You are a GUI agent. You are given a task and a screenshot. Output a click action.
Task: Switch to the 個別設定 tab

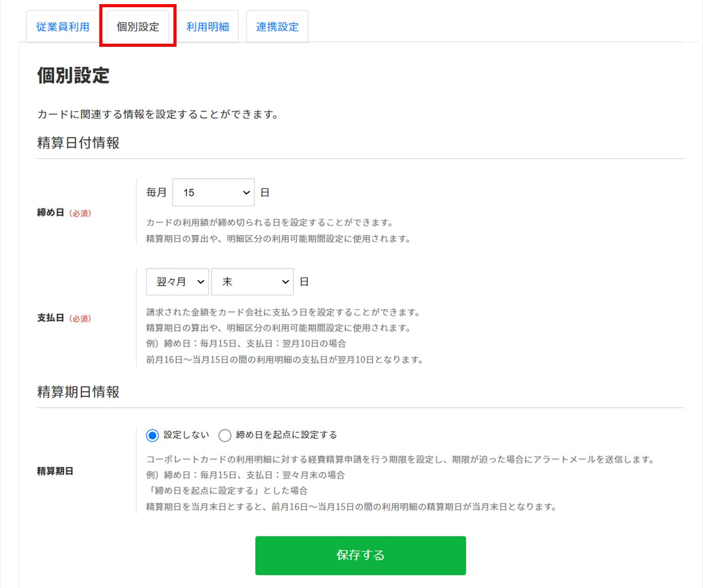[x=137, y=27]
